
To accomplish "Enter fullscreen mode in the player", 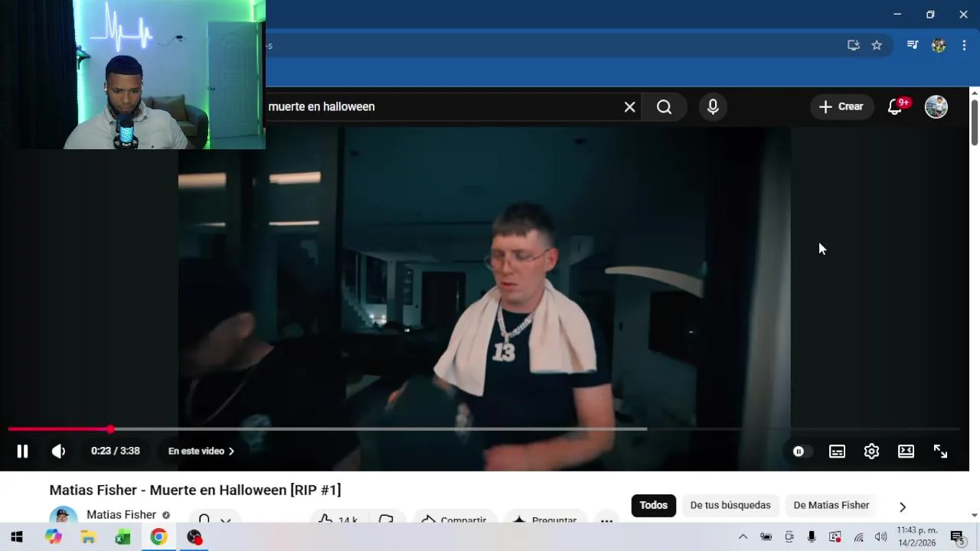I will 940,452.
